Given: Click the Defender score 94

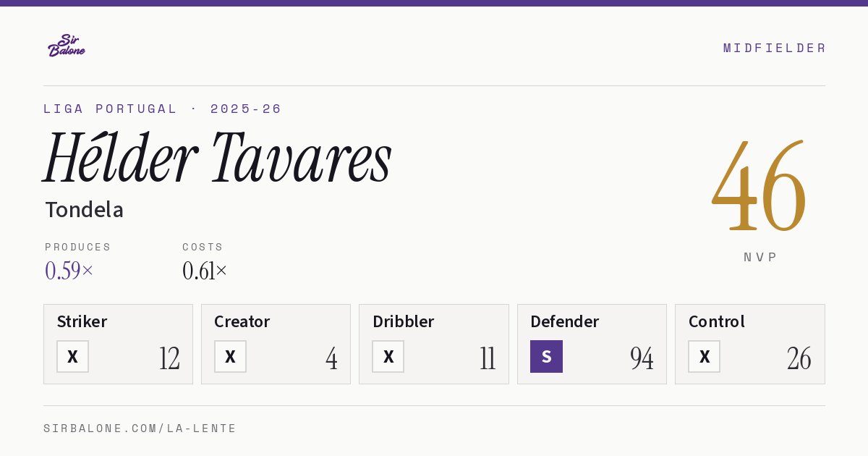Looking at the screenshot, I should click(x=642, y=358).
